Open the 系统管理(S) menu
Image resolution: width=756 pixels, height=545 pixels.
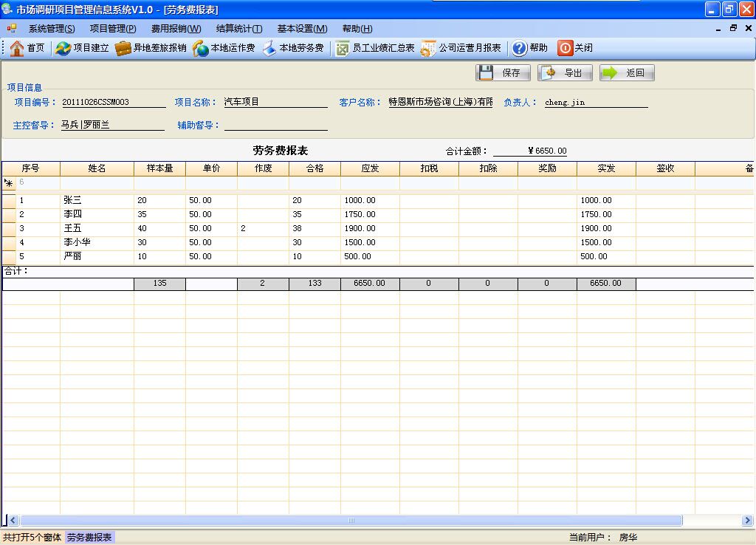click(x=52, y=29)
